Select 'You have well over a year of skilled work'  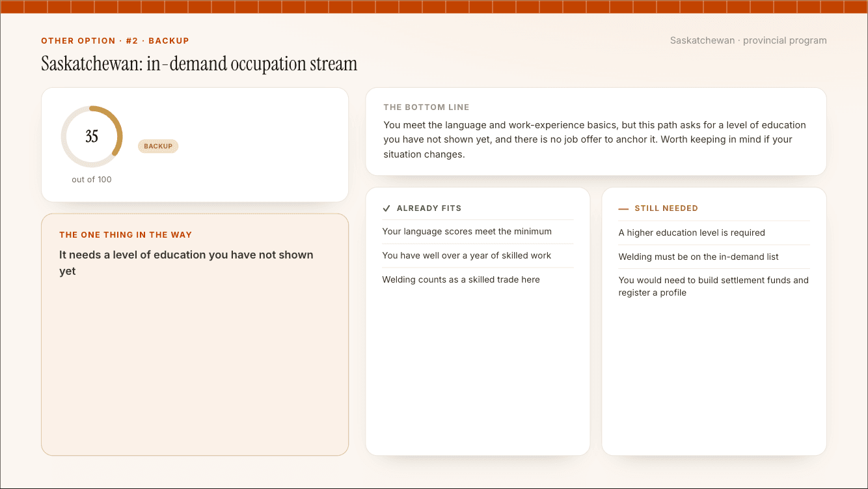point(467,256)
